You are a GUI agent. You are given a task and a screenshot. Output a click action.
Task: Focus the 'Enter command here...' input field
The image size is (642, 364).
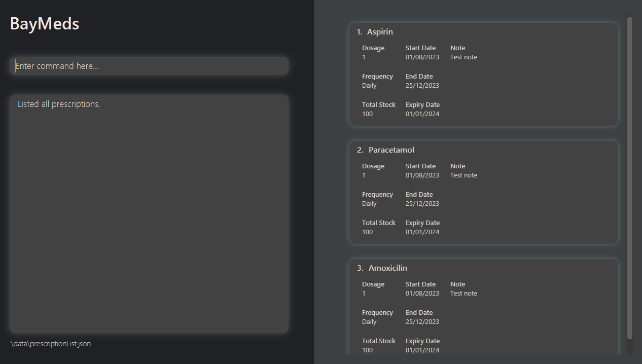tap(149, 66)
